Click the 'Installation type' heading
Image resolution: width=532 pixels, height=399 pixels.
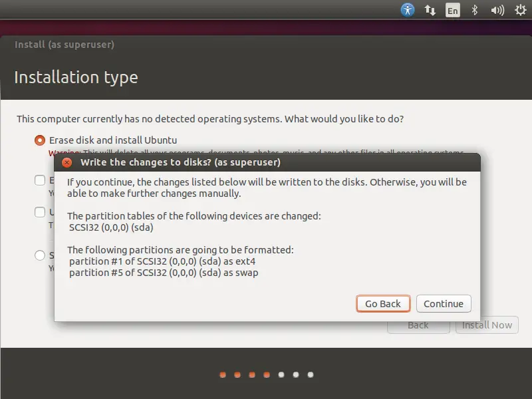tap(76, 78)
